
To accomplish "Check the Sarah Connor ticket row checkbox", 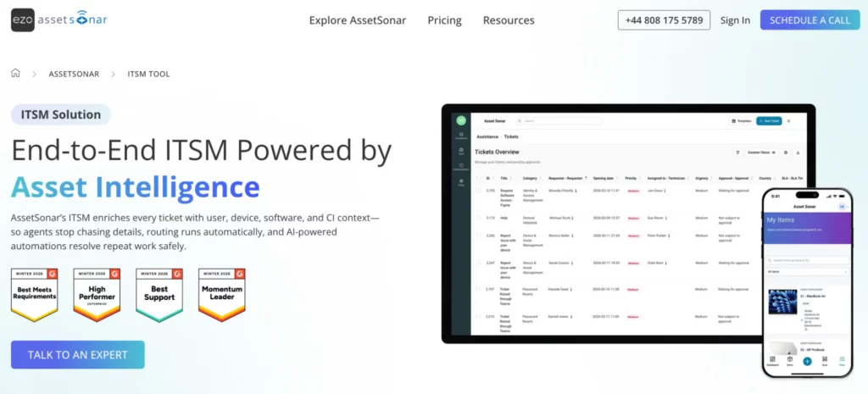I will click(x=479, y=263).
